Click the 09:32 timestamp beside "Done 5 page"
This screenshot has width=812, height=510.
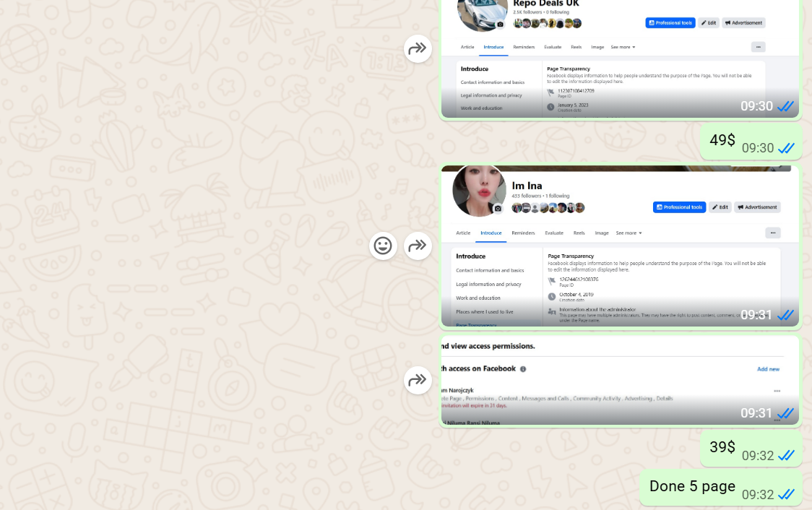758,495
